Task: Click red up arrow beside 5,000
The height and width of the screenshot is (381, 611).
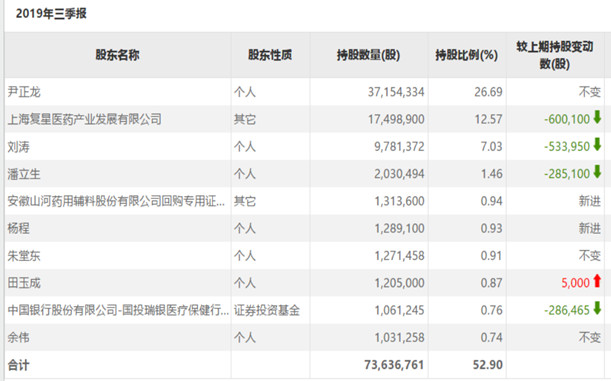Action: point(597,281)
